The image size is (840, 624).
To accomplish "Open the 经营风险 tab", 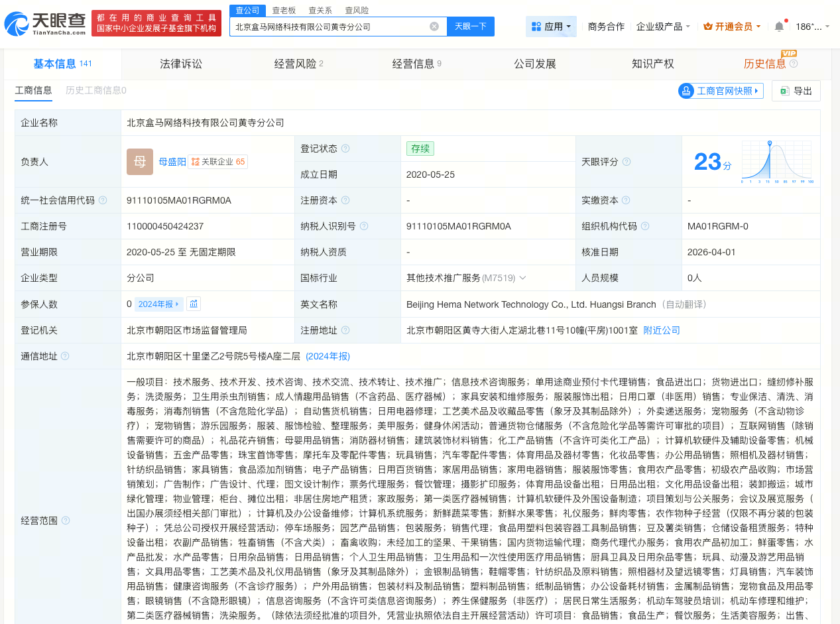I will click(x=298, y=64).
